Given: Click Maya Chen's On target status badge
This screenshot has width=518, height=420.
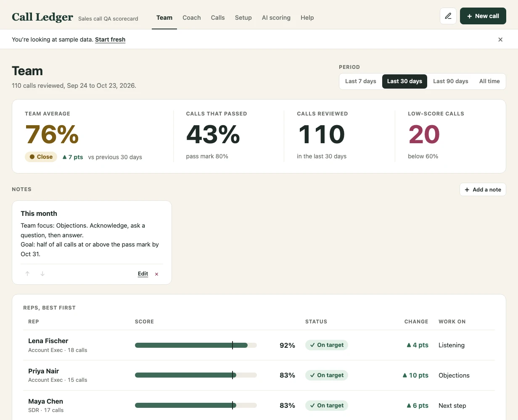Looking at the screenshot, I should click(327, 405).
